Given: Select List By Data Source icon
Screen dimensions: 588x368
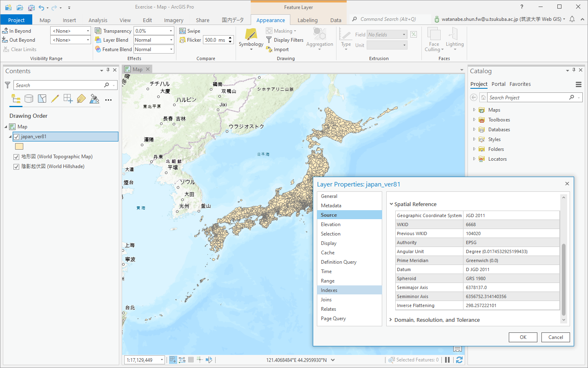Looking at the screenshot, I should click(x=29, y=99).
